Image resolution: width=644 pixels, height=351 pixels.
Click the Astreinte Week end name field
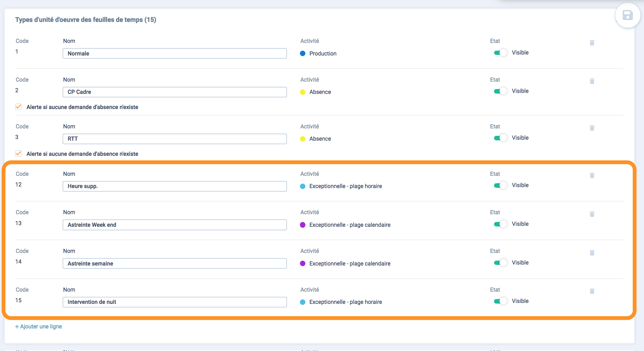tap(175, 225)
